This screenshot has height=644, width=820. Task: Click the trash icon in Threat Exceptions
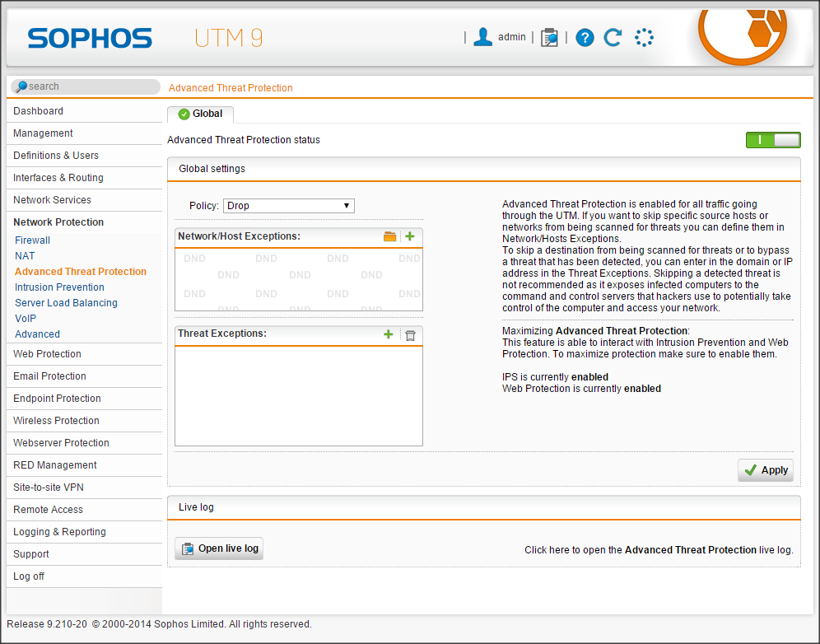(x=410, y=334)
